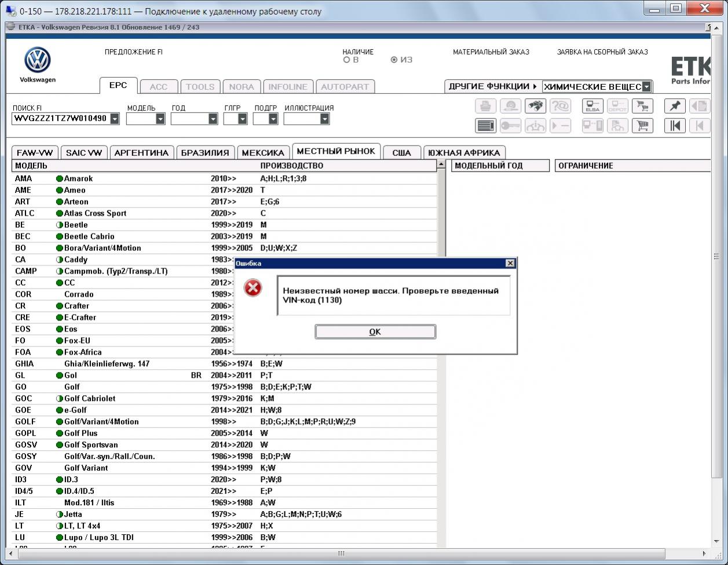The width and height of the screenshot is (728, 565).
Task: Click the horizontal scrollbar thumb at bottom
Action: (x=341, y=553)
